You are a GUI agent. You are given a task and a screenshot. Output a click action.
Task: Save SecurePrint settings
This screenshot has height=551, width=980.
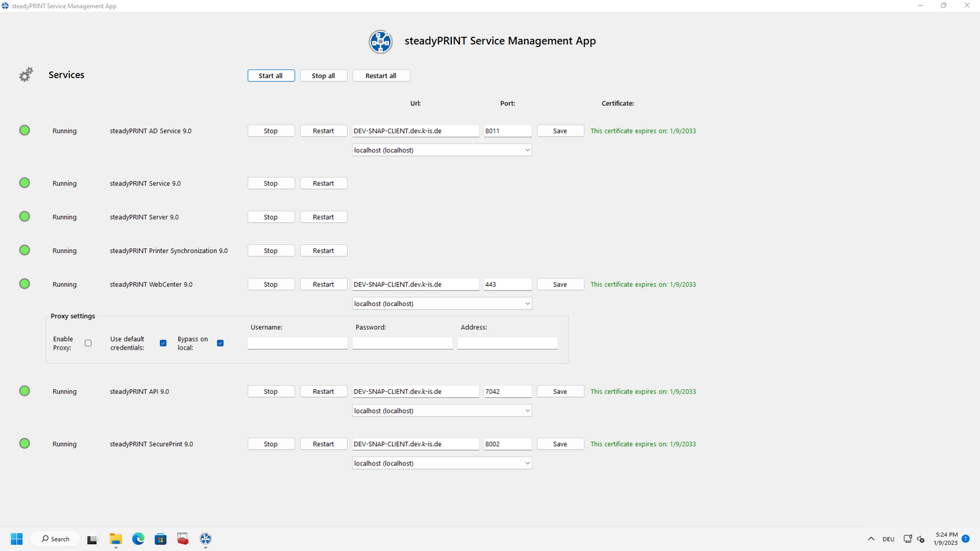tap(560, 444)
